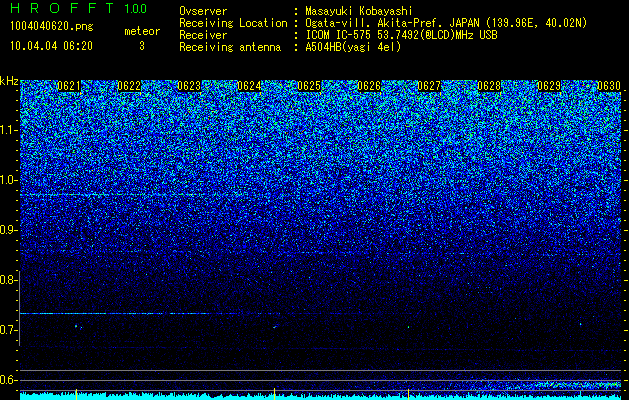This screenshot has width=629, height=400.
Task: Click the date stamp 10.04.04 06:20
Action: [51, 46]
